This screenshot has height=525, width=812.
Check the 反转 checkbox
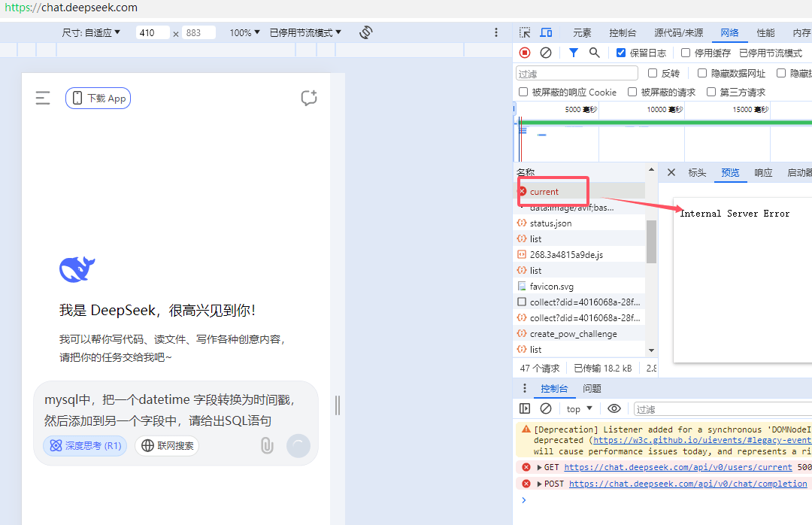[653, 73]
